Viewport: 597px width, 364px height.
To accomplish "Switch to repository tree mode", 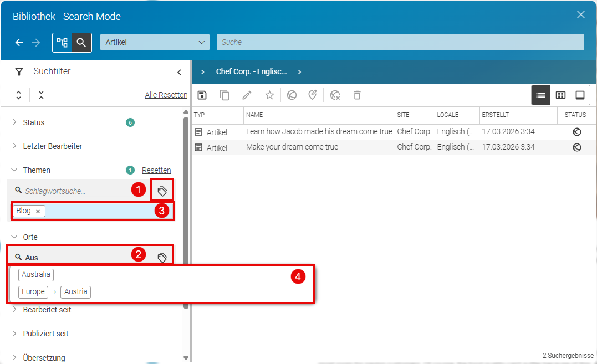I will [x=62, y=42].
